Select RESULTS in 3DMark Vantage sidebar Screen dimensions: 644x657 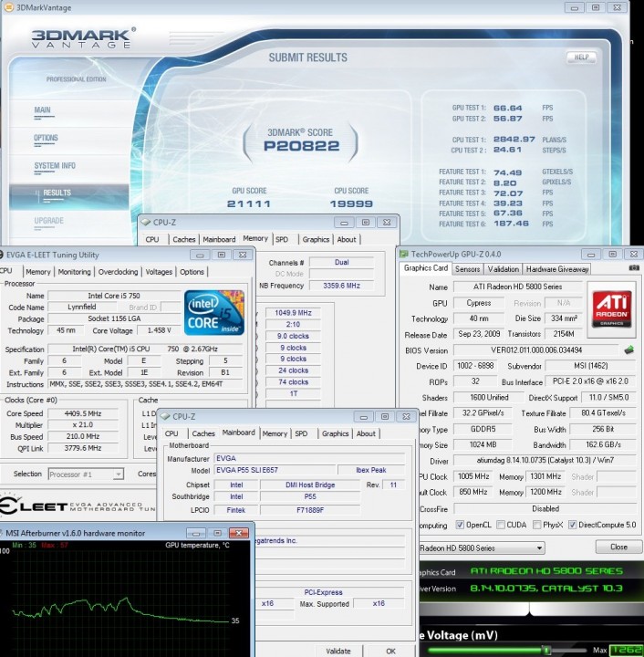point(69,196)
